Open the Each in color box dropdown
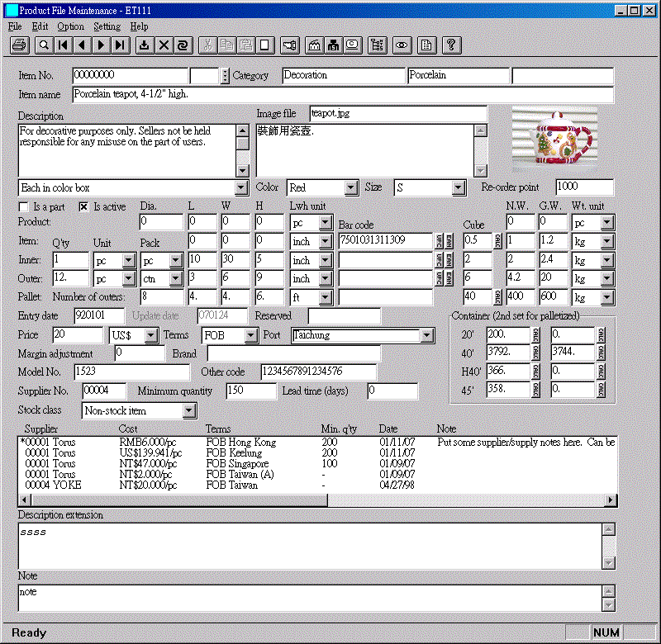Image resolution: width=661 pixels, height=644 pixels. tap(241, 188)
